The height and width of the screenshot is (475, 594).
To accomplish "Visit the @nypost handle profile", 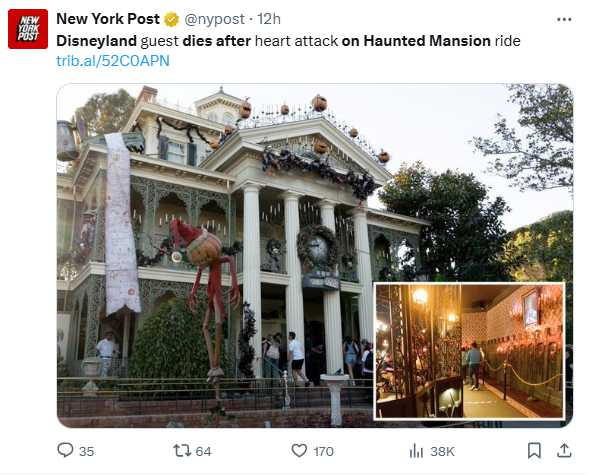I will pos(214,19).
